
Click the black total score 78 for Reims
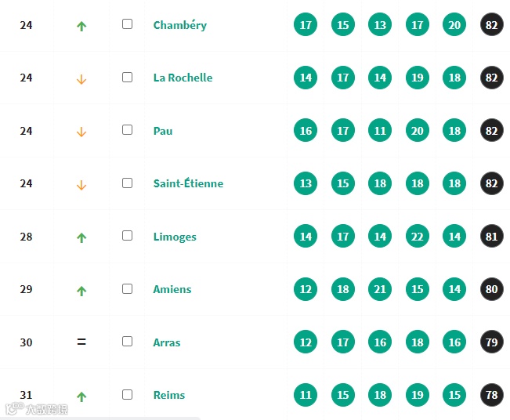click(x=492, y=395)
